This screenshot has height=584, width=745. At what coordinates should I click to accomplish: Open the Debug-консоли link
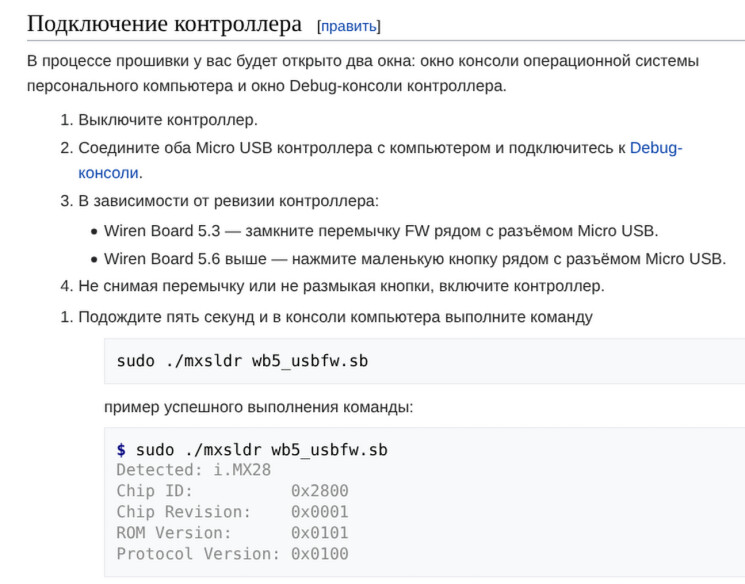point(655,148)
